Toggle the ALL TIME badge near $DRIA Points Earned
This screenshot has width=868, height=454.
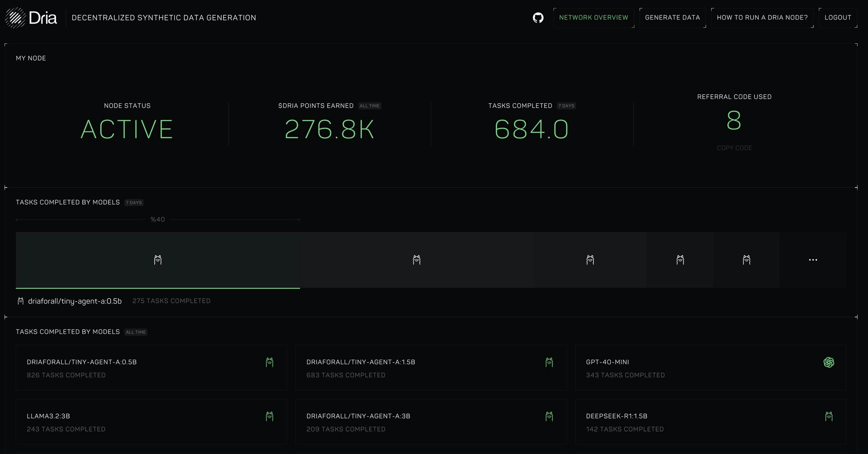tap(369, 106)
